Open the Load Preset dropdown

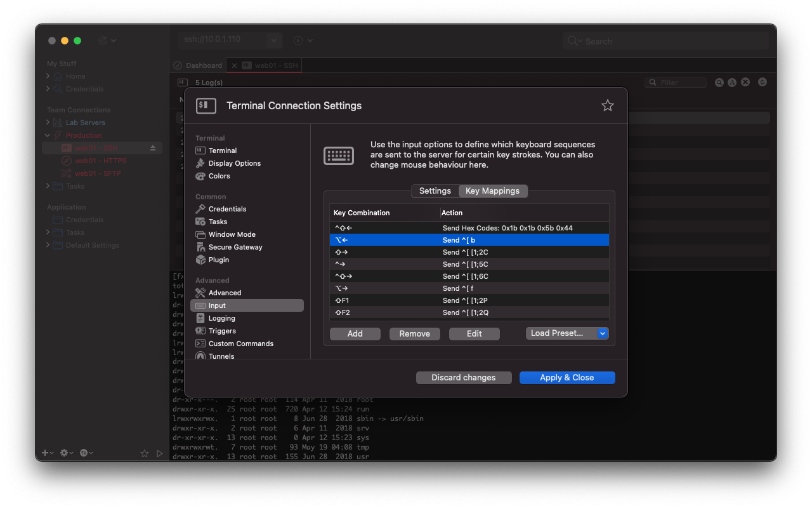point(603,333)
